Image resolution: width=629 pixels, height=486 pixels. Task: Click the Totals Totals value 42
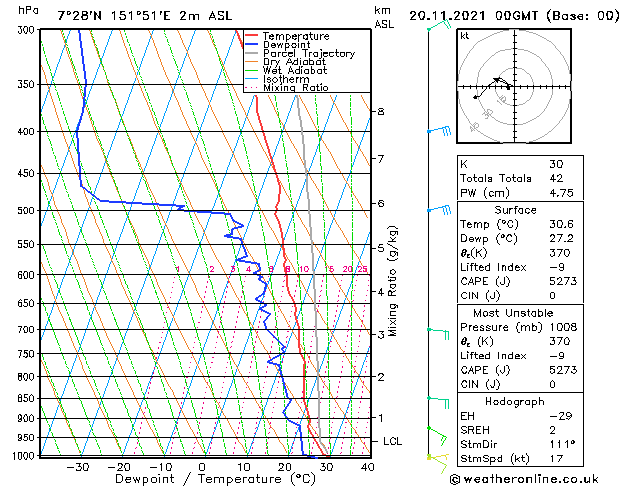[x=556, y=178]
